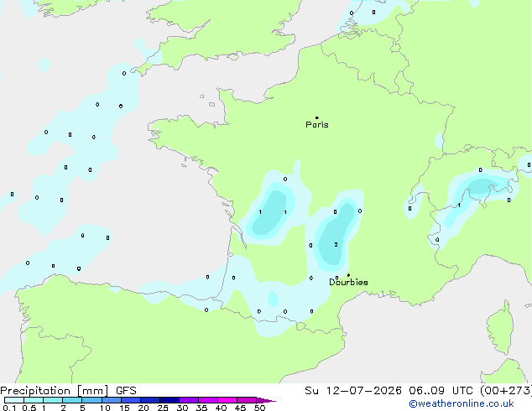Click the 0.1–0.5 mm legend color swatch
532x411 pixels.
(14, 400)
